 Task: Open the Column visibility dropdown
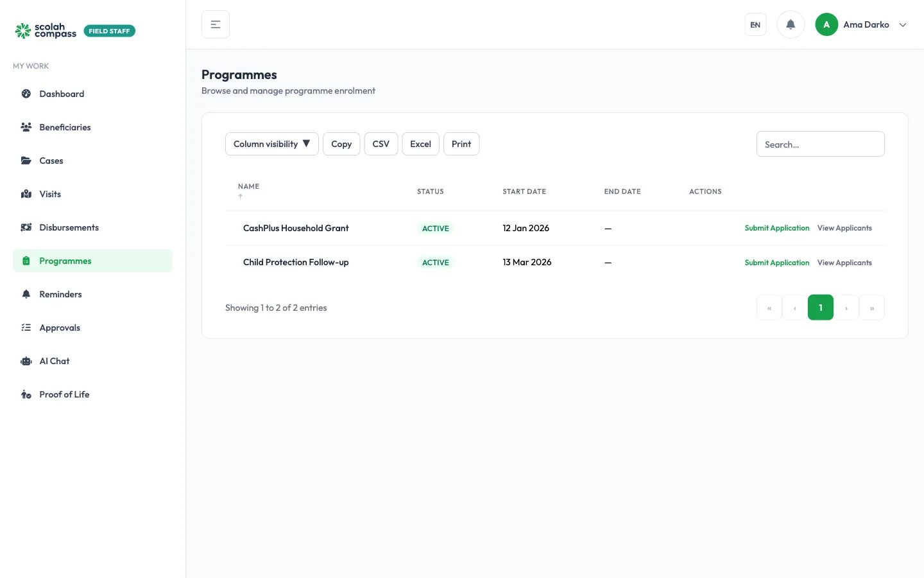(x=272, y=144)
